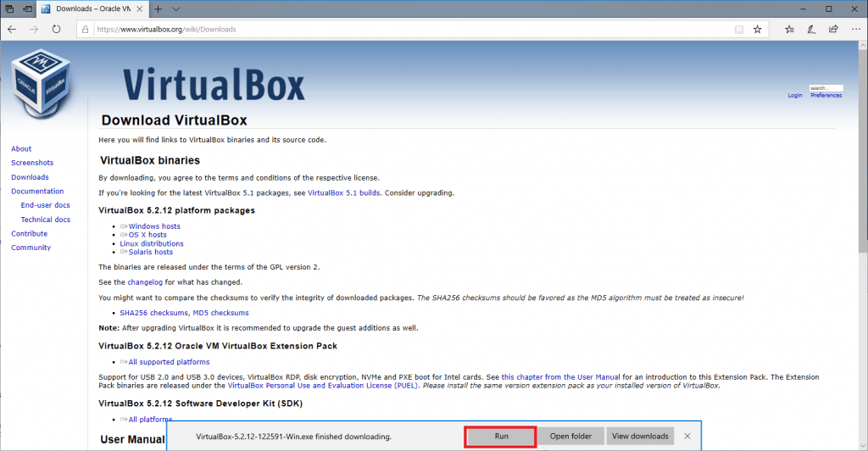Open the Edge Settings and more menu

click(854, 29)
